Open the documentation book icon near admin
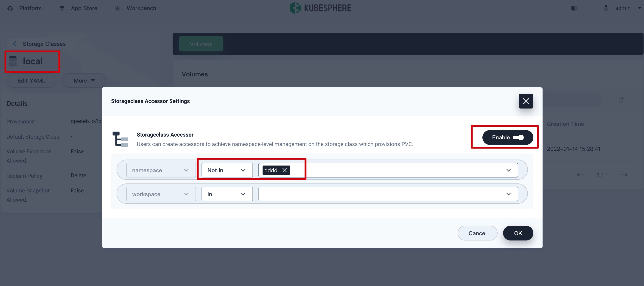The height and width of the screenshot is (286, 644). tap(574, 8)
